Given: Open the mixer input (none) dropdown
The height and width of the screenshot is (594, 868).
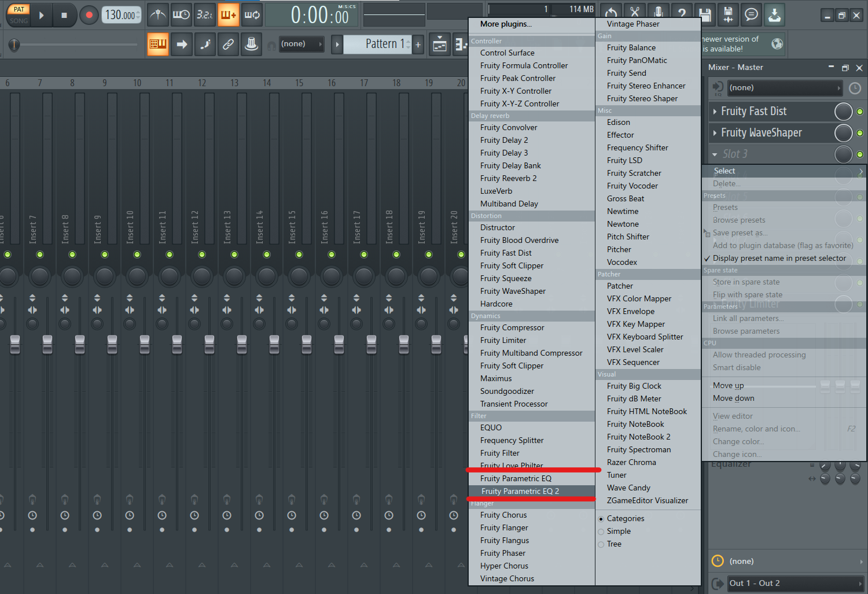Looking at the screenshot, I should coord(784,88).
